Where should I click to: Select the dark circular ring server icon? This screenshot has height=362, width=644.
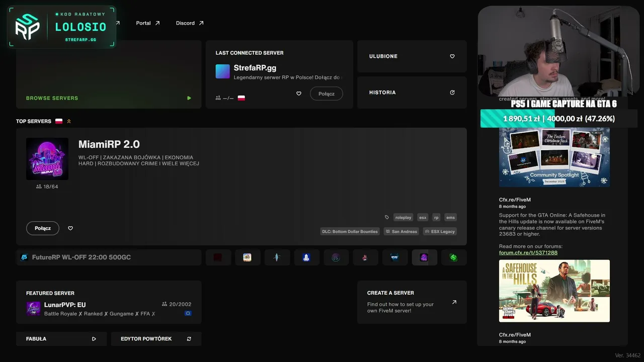point(336,257)
